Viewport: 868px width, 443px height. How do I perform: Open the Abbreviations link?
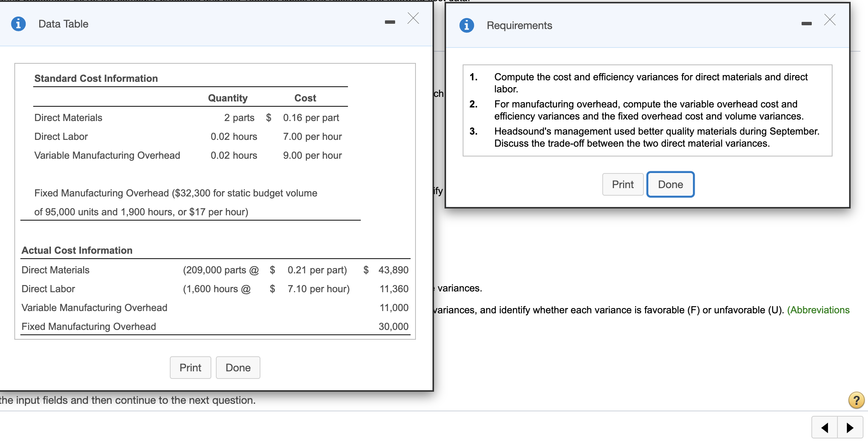819,310
